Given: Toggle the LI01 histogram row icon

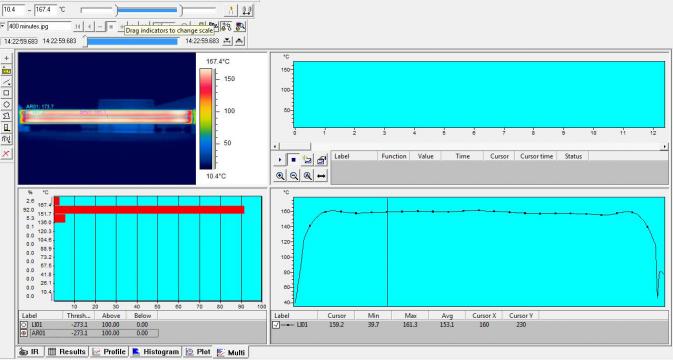Looking at the screenshot, I should point(24,325).
